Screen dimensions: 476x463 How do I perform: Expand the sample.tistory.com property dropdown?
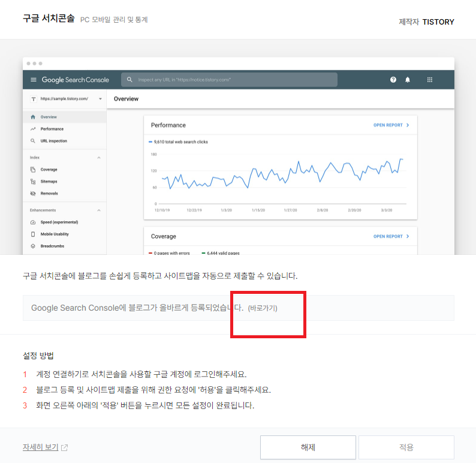100,99
